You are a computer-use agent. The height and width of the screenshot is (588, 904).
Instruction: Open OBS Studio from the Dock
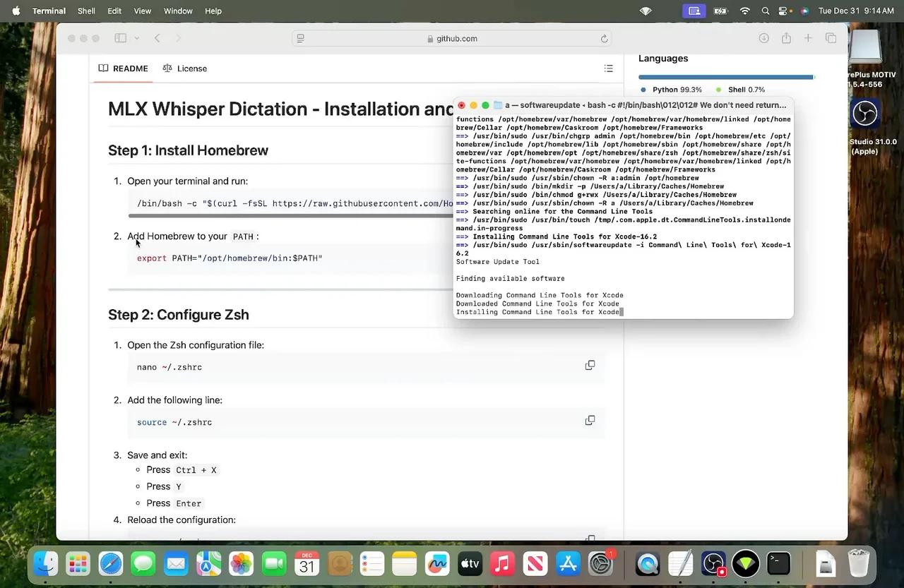click(713, 563)
